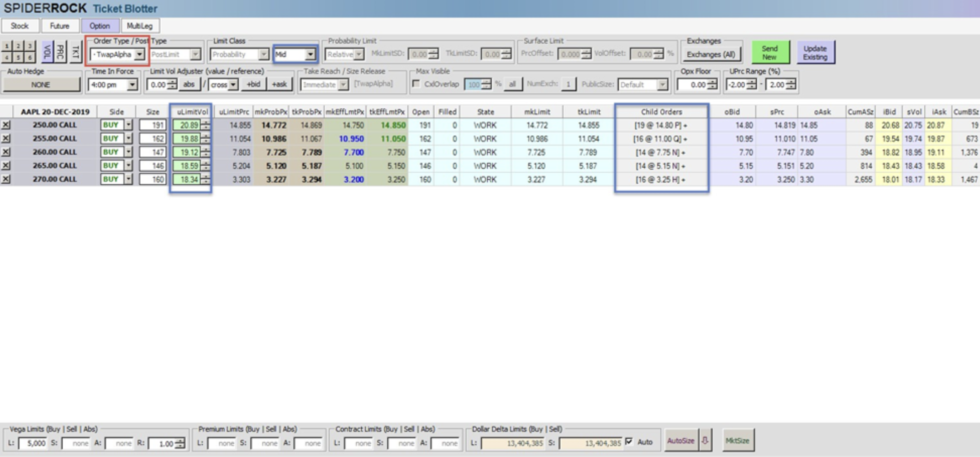This screenshot has width=980, height=457.
Task: Switch to the Stock tab
Action: click(x=20, y=26)
